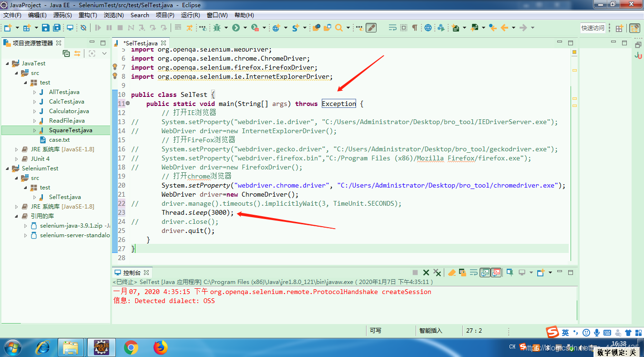
Task: Expand the AllTest.java tree node
Action: coord(34,92)
